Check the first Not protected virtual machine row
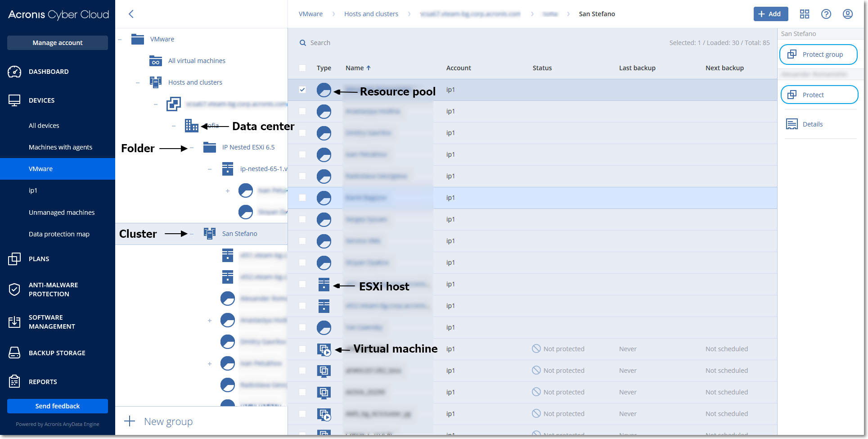Screen dimensions: 868x439 pos(302,349)
